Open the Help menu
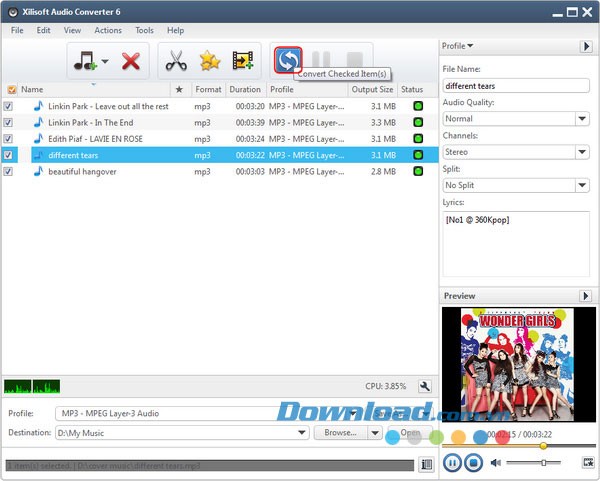This screenshot has height=481, width=600. pos(175,30)
